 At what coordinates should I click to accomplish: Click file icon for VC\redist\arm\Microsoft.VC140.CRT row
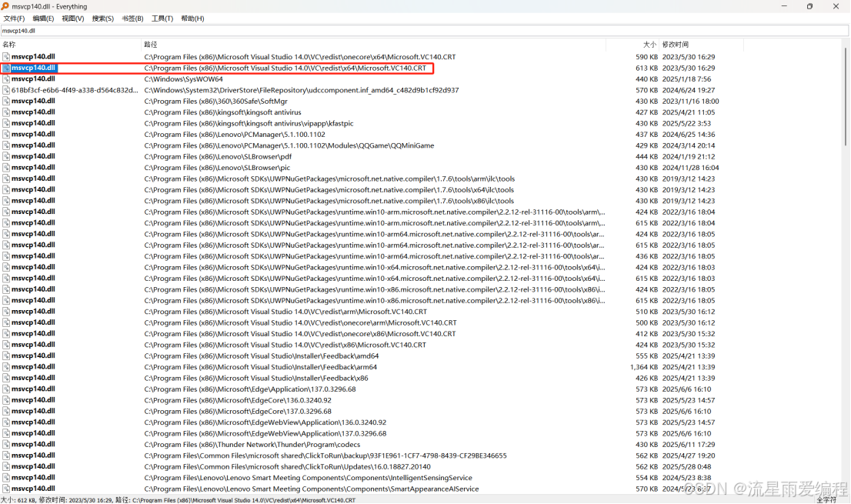6,312
